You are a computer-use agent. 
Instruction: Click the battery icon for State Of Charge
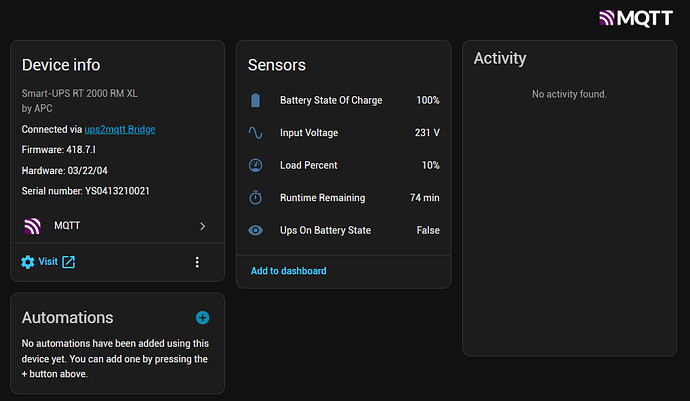coord(256,100)
